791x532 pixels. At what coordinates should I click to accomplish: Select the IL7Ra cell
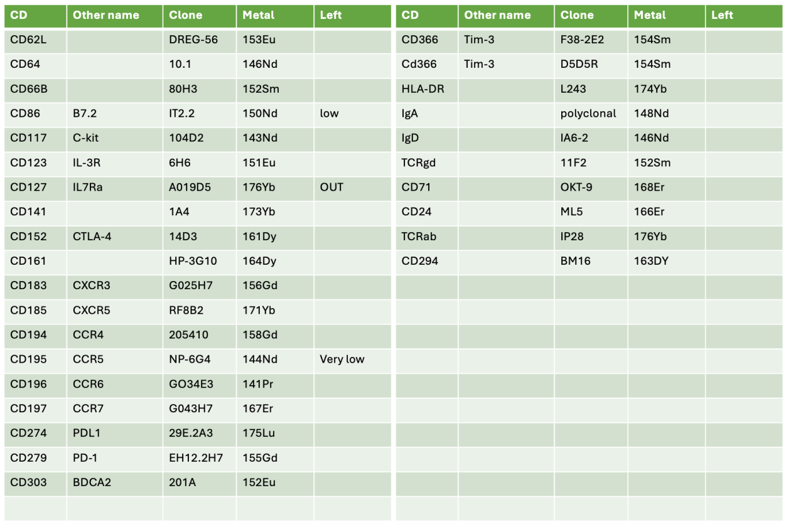[88, 187]
